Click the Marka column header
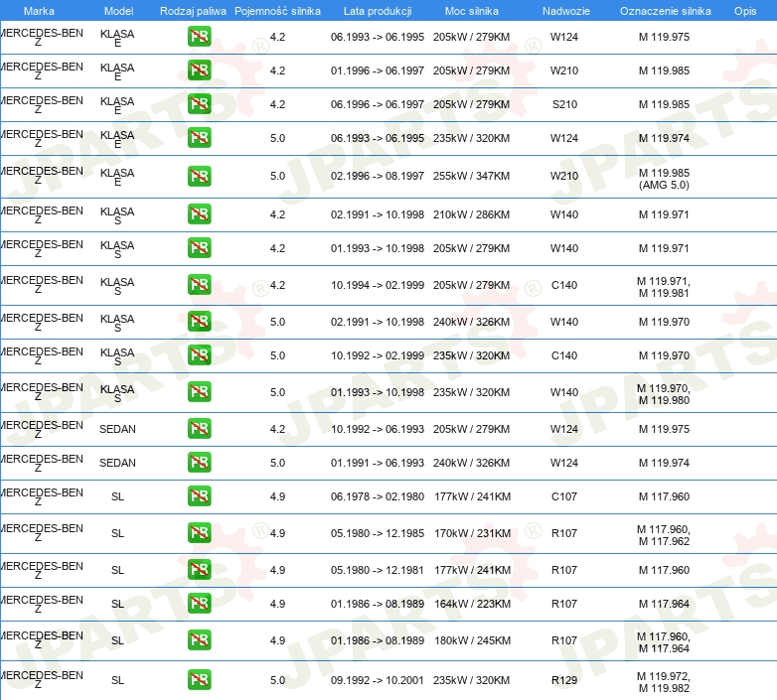777x700 pixels. pyautogui.click(x=39, y=11)
